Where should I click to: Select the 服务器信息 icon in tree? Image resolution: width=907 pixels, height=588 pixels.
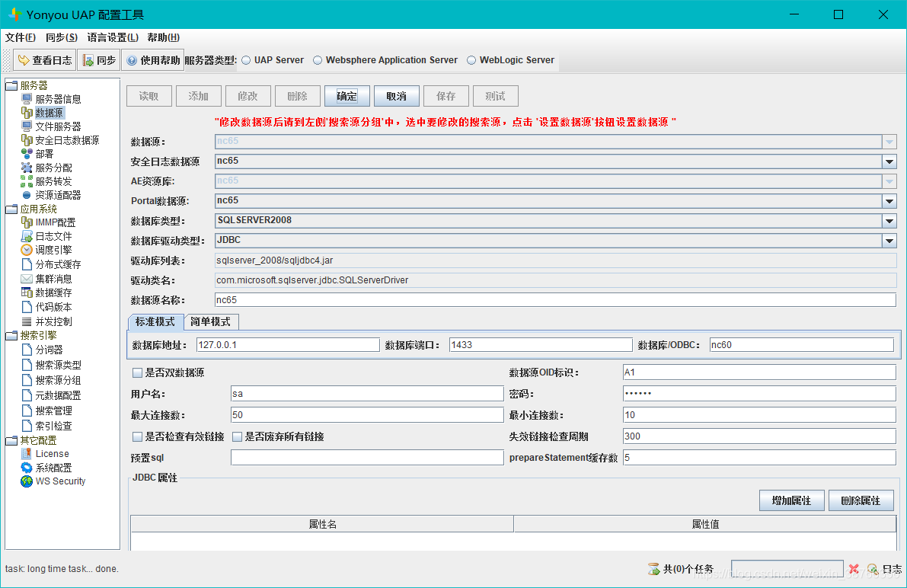(x=27, y=99)
